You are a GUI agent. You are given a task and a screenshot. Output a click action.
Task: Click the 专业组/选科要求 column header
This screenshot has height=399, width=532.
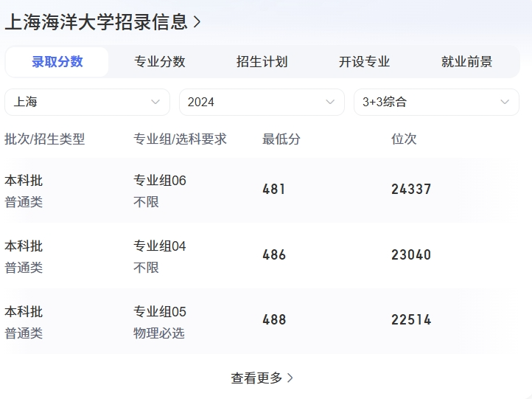pyautogui.click(x=180, y=139)
